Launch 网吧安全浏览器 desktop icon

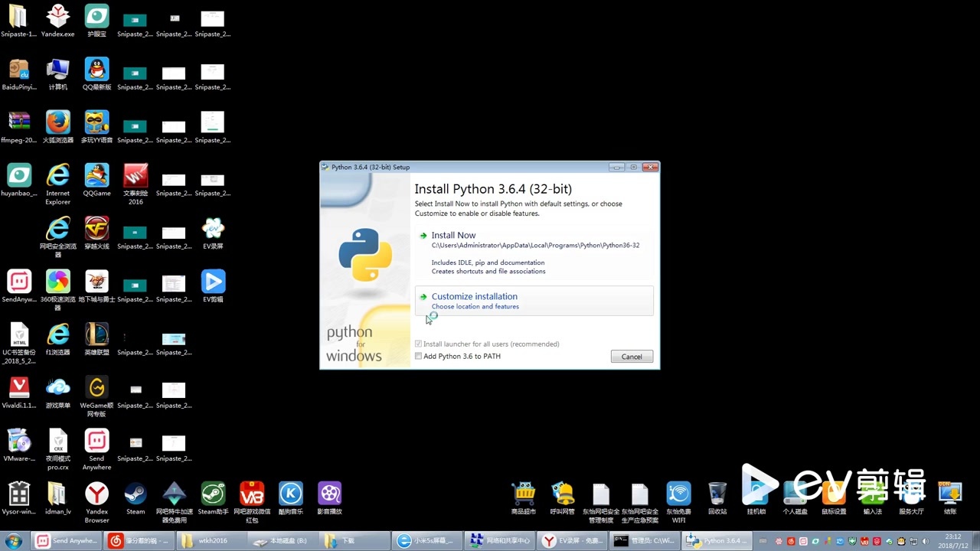click(x=57, y=237)
